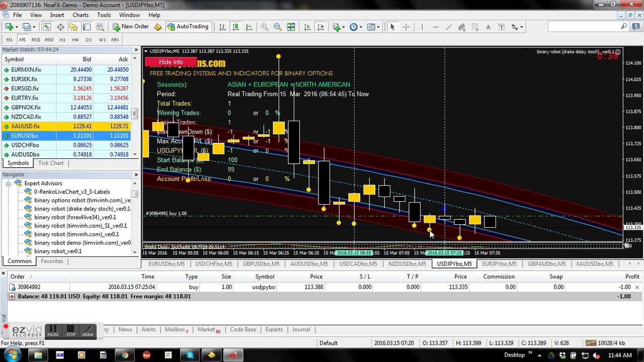Screen dimensions: 644x362
Task: Open the Tools menu
Action: [104, 15]
